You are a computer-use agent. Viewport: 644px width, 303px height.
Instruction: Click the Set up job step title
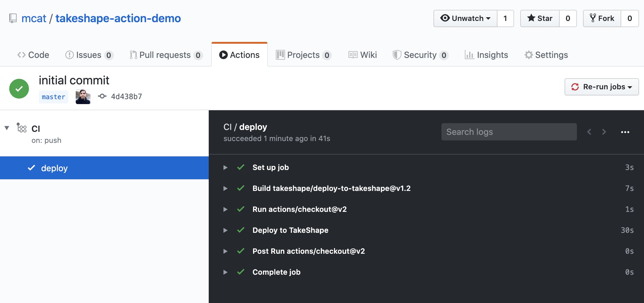point(271,168)
